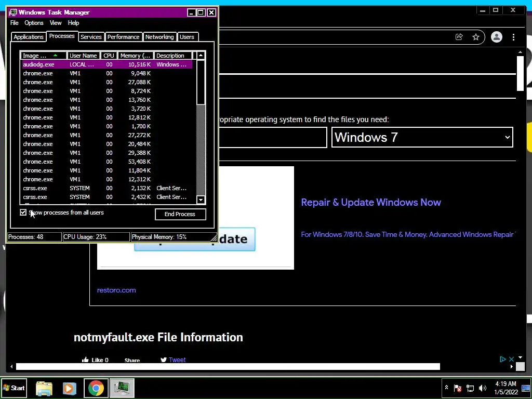
Task: Show hidden tray icons arrow
Action: [446, 388]
